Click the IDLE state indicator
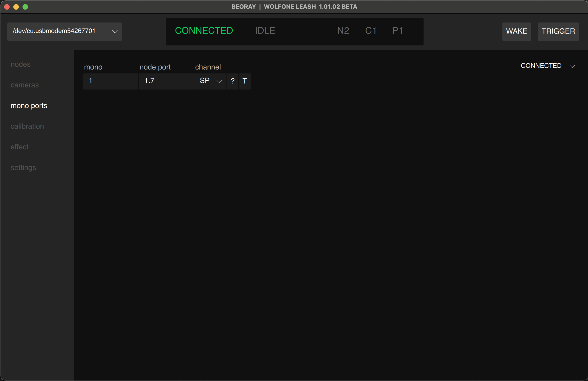The width and height of the screenshot is (588, 381). [x=265, y=31]
